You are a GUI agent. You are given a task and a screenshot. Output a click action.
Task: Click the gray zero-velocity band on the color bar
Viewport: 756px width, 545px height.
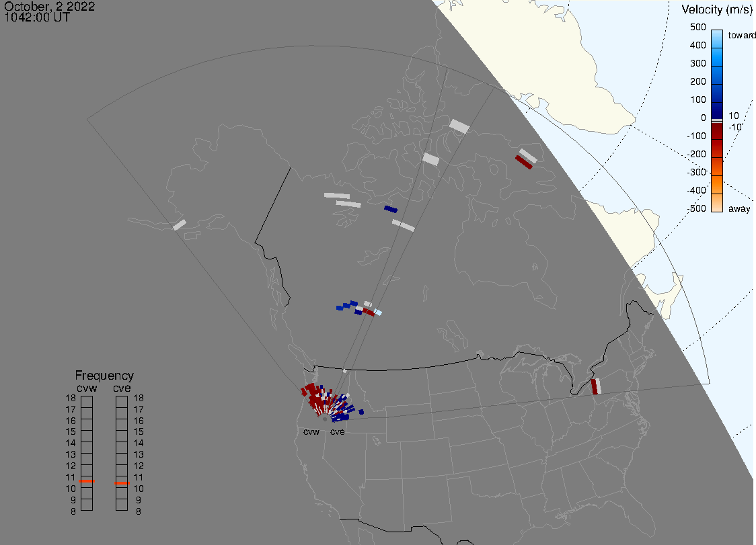[717, 120]
